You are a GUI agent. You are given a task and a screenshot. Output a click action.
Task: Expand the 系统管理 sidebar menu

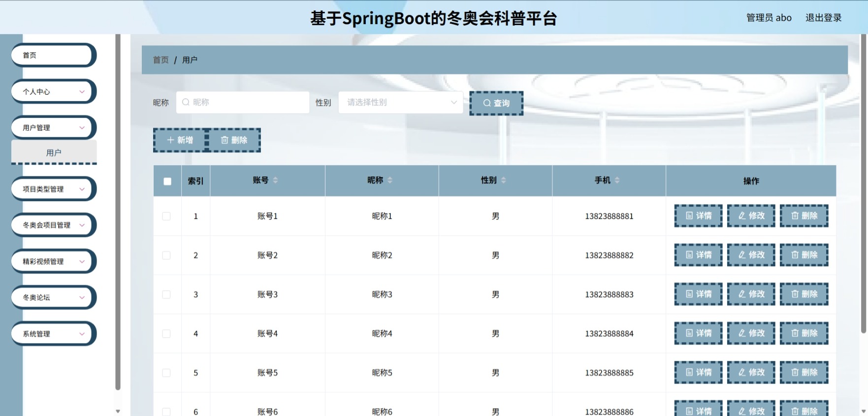click(54, 334)
